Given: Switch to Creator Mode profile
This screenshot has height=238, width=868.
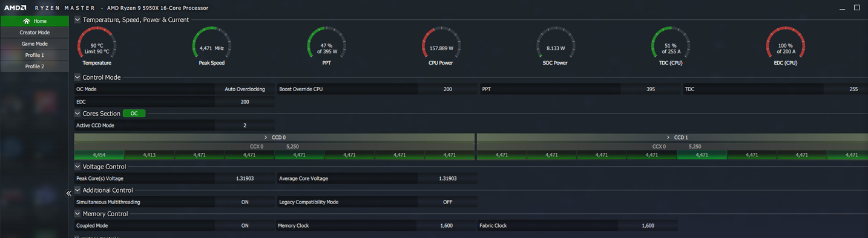Looking at the screenshot, I should point(35,33).
